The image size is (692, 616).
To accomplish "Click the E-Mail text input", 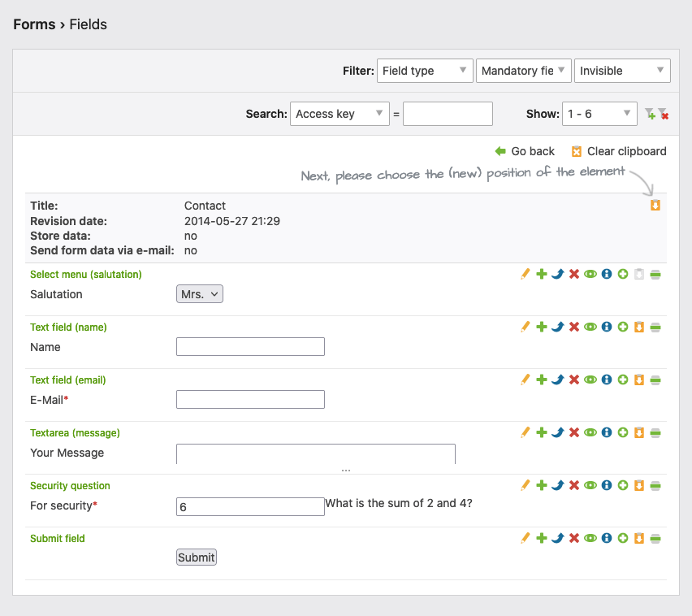I will (250, 399).
